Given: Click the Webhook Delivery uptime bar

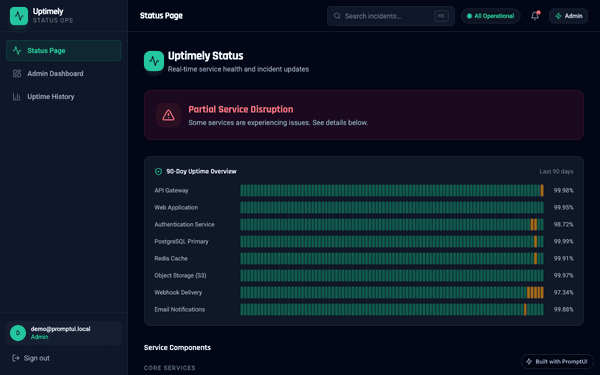Looking at the screenshot, I should point(392,292).
